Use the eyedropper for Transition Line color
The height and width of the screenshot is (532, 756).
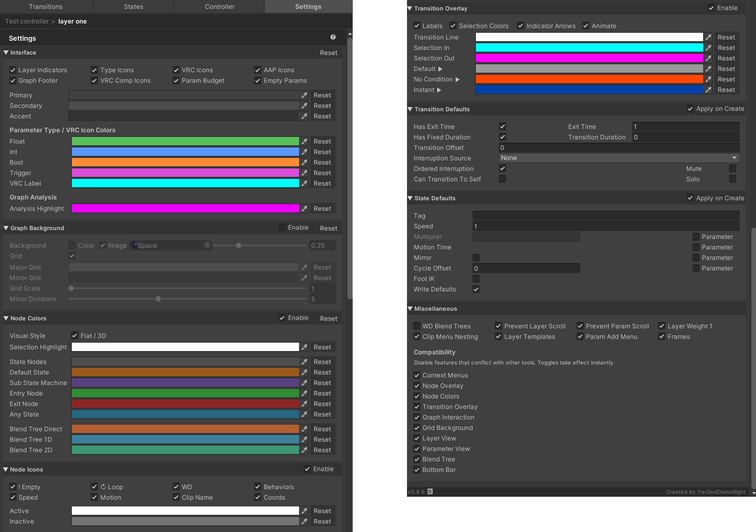[709, 37]
